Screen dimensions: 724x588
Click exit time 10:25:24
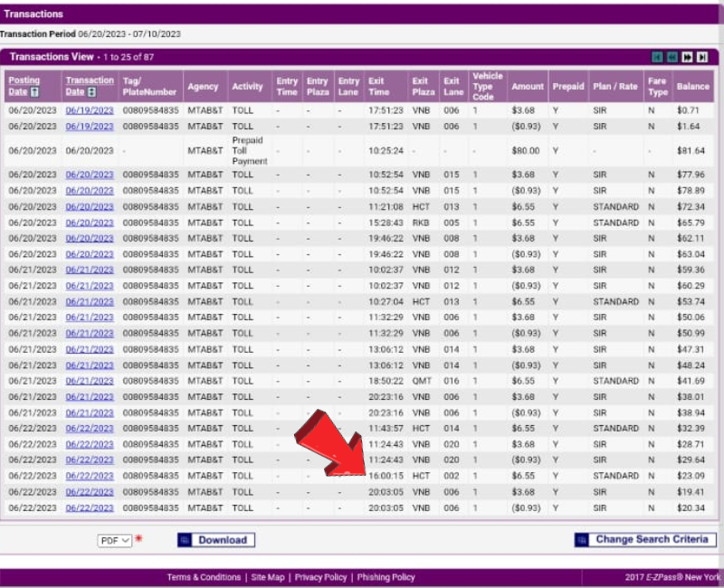click(386, 151)
